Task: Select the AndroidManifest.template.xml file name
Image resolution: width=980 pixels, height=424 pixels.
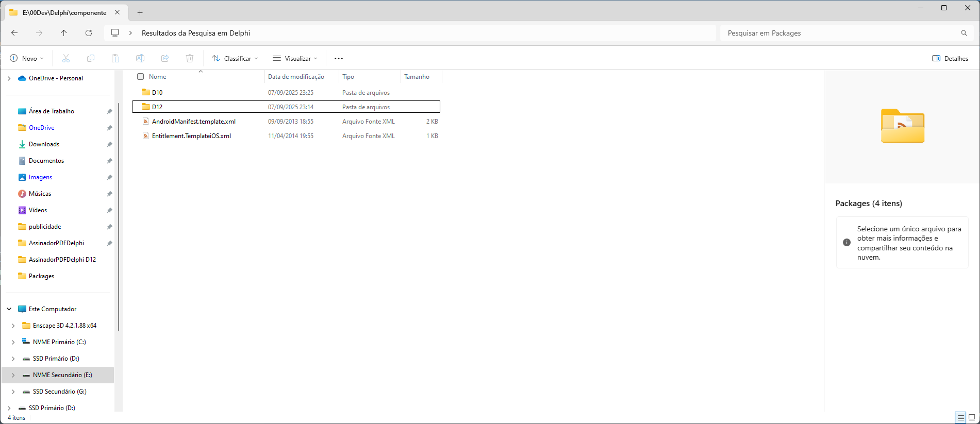Action: 194,122
